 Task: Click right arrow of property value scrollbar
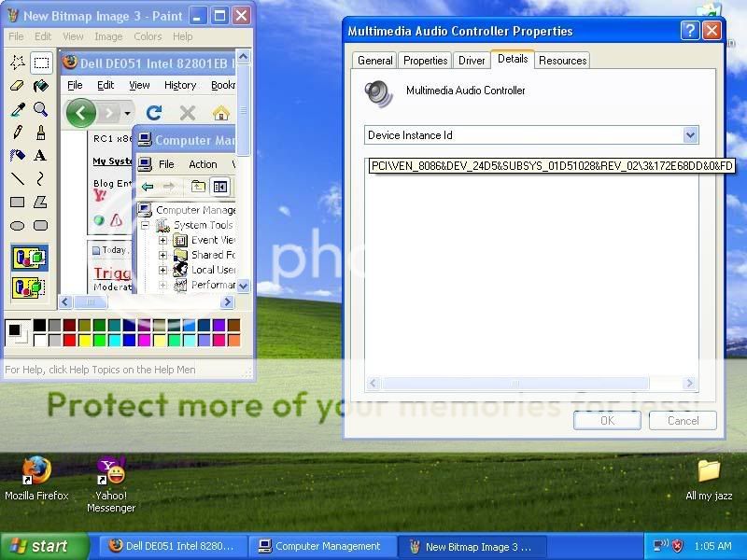pos(690,384)
